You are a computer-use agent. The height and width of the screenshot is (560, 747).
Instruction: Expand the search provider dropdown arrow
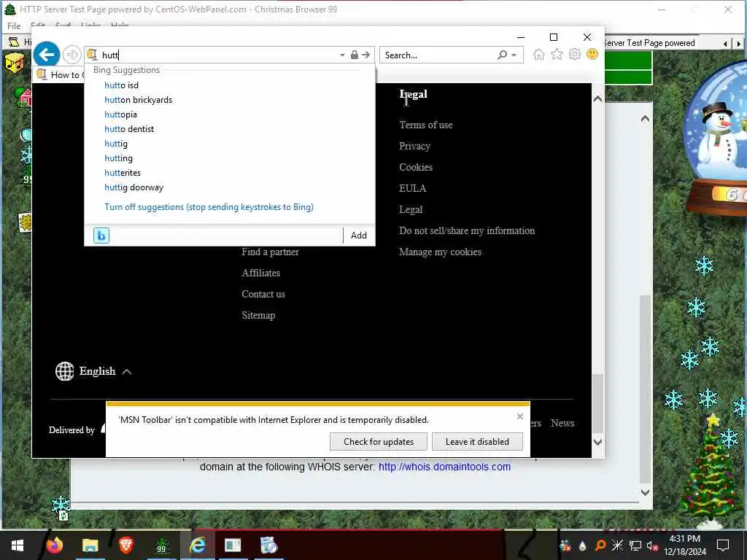[514, 55]
